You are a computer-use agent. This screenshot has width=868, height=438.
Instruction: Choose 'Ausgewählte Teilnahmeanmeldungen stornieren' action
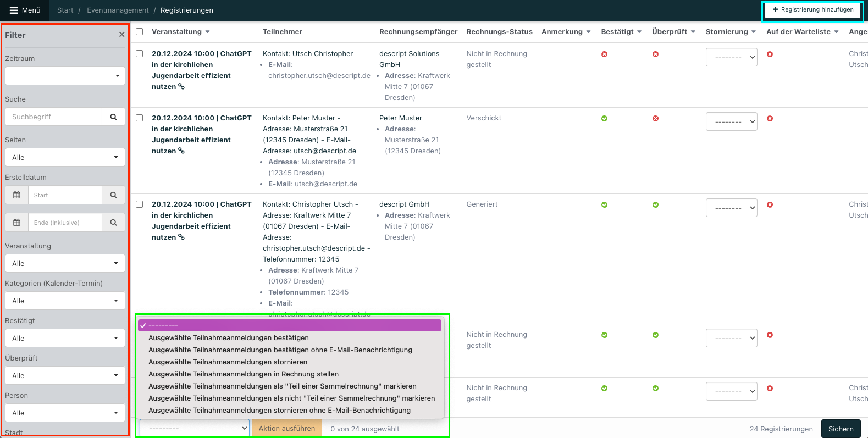click(x=290, y=362)
